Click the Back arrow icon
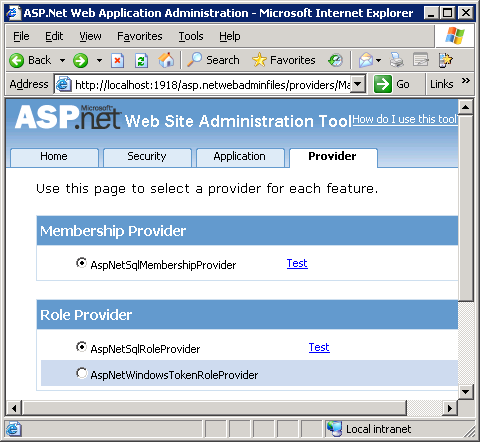Image resolution: width=480 pixels, height=442 pixels. pos(16,61)
